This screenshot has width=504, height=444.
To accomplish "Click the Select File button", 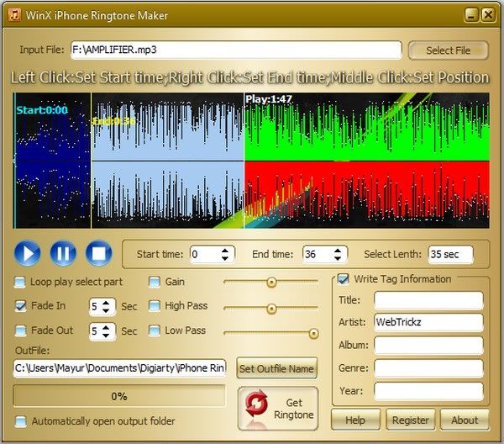I will pyautogui.click(x=448, y=50).
